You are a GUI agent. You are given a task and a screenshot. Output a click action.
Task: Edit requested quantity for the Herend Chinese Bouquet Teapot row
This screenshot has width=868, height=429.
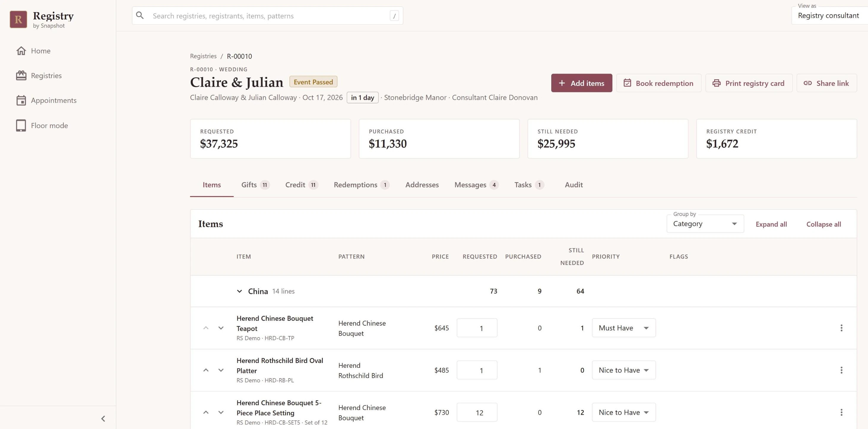477,328
